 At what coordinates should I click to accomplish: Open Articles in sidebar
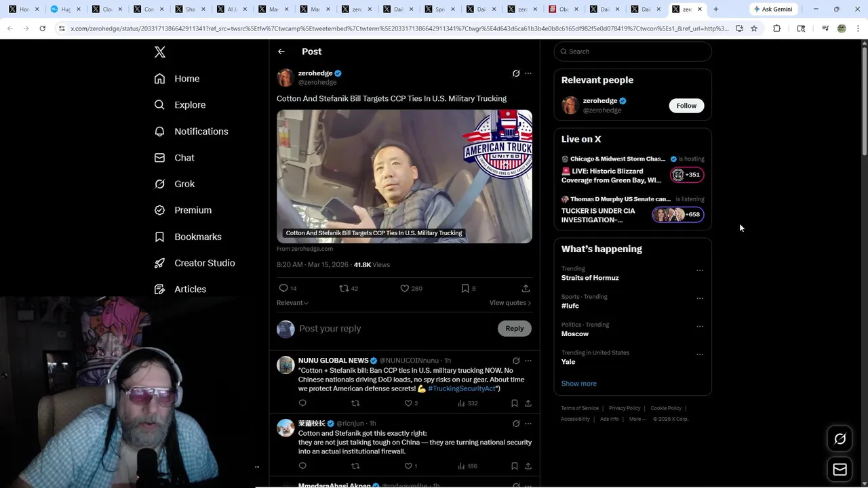click(181, 289)
